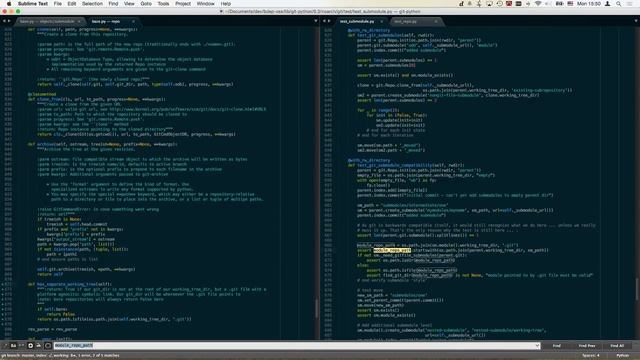Click the Wi-Fi status icon
640x360 pixels.
pyautogui.click(x=538, y=4)
